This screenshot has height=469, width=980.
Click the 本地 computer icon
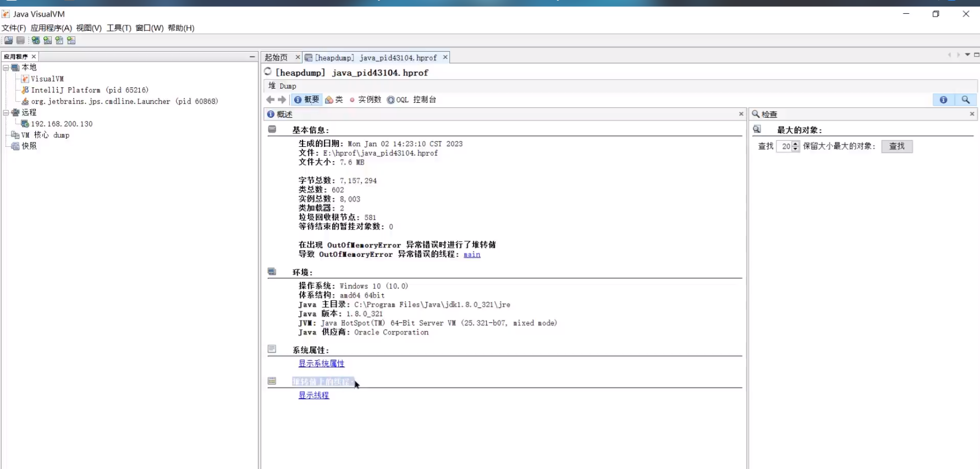15,68
